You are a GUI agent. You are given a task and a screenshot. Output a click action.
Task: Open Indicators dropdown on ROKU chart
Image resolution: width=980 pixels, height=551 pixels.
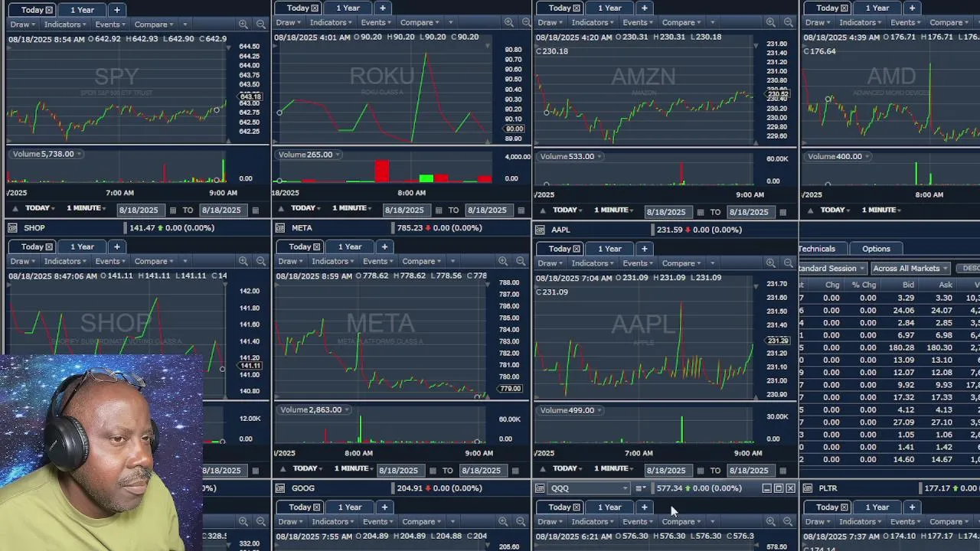tap(332, 22)
